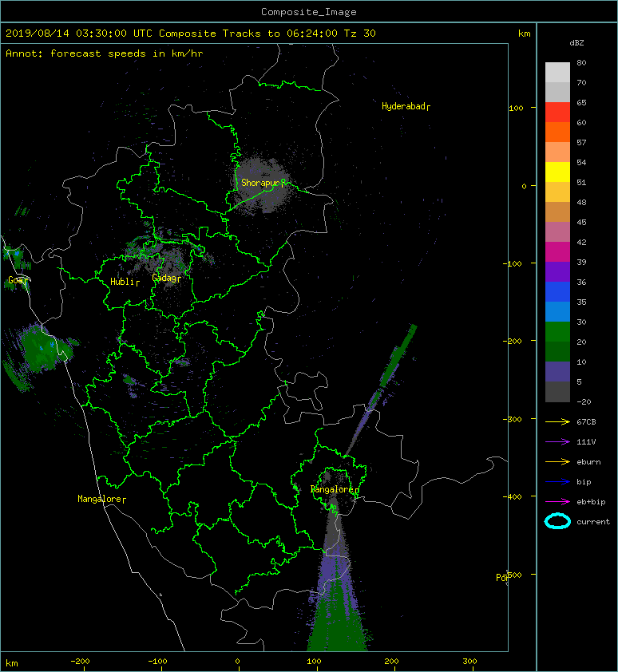Screen dimensions: 618x672
Task: Select the purple dBZ swatch above the blue
Action: [x=557, y=271]
